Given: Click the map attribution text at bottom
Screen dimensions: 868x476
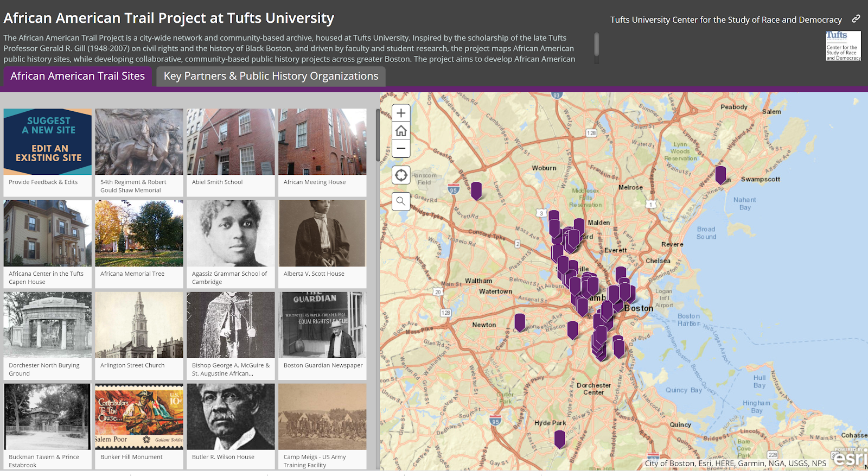Looking at the screenshot, I should pyautogui.click(x=735, y=464).
